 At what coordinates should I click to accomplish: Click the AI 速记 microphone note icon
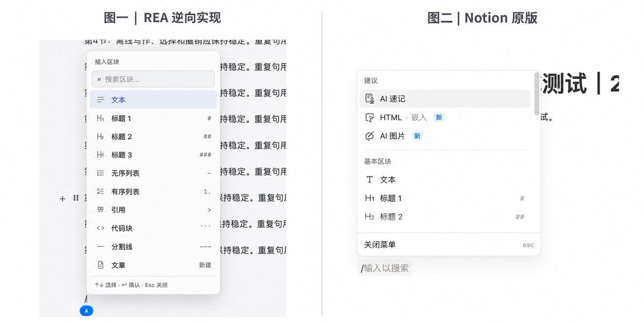tap(369, 99)
